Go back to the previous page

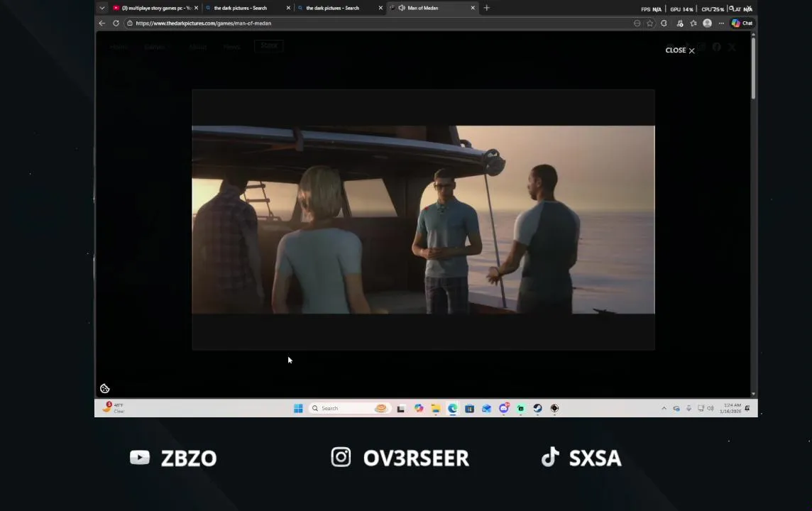pos(102,23)
